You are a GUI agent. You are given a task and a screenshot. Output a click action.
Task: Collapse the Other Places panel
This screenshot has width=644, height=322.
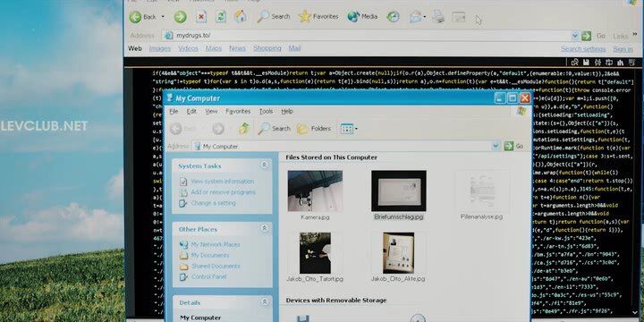point(265,228)
